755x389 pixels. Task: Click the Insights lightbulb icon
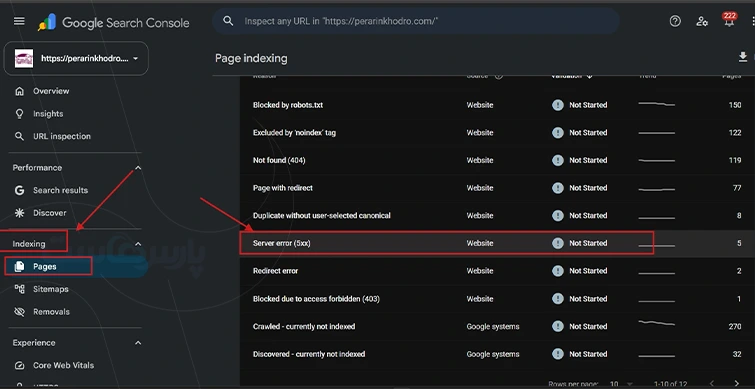pos(19,114)
